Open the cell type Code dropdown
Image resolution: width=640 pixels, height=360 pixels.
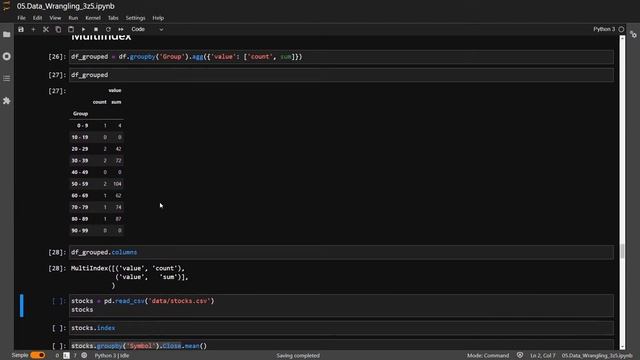click(147, 29)
